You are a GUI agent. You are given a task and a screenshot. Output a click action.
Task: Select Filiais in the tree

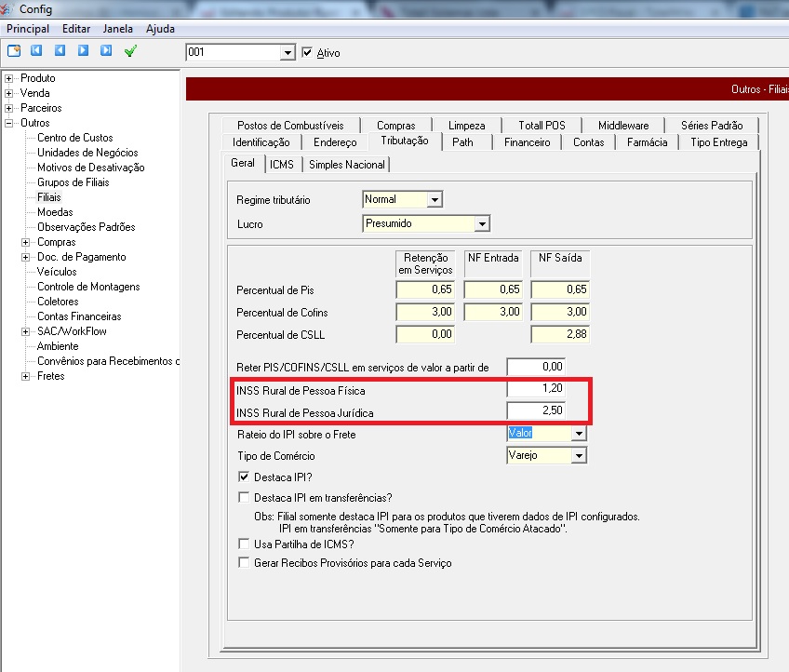coord(48,197)
